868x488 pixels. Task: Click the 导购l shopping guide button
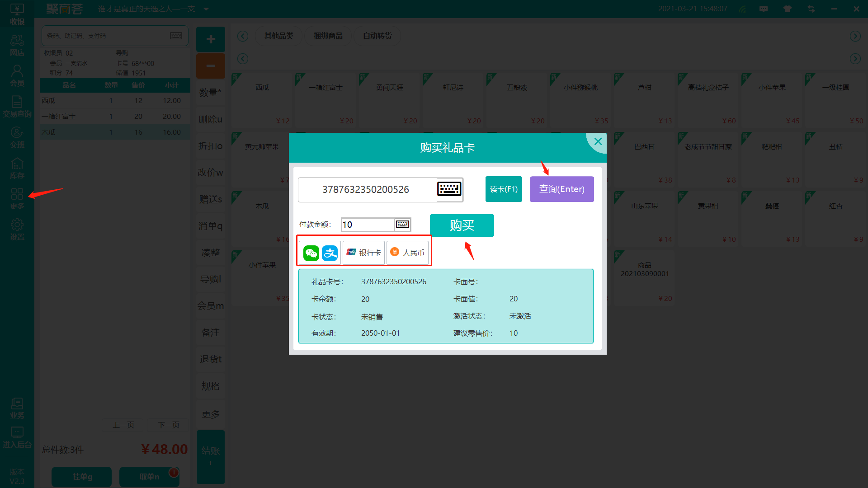click(211, 279)
